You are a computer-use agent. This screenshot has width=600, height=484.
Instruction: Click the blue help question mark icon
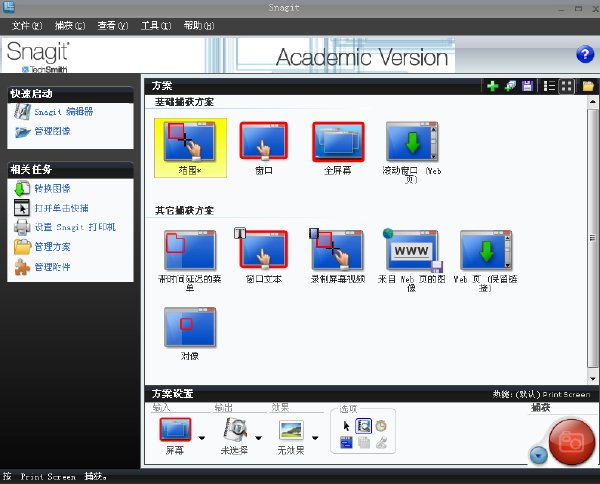point(585,55)
